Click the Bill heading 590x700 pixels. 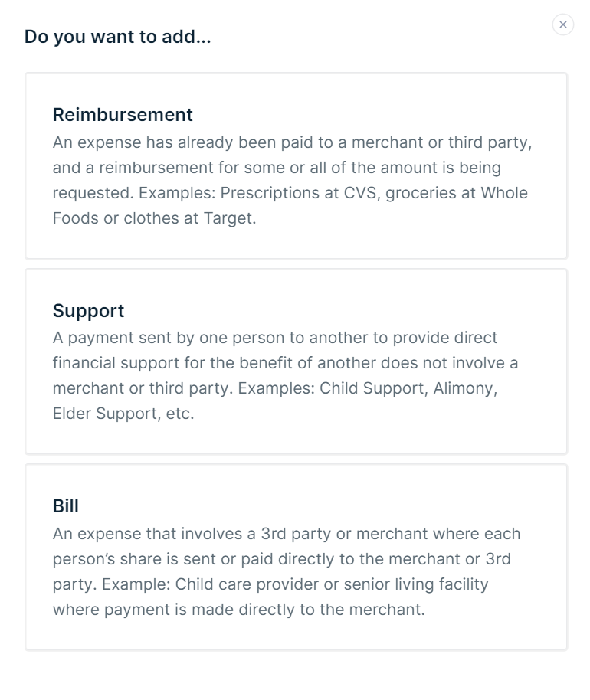pos(66,506)
